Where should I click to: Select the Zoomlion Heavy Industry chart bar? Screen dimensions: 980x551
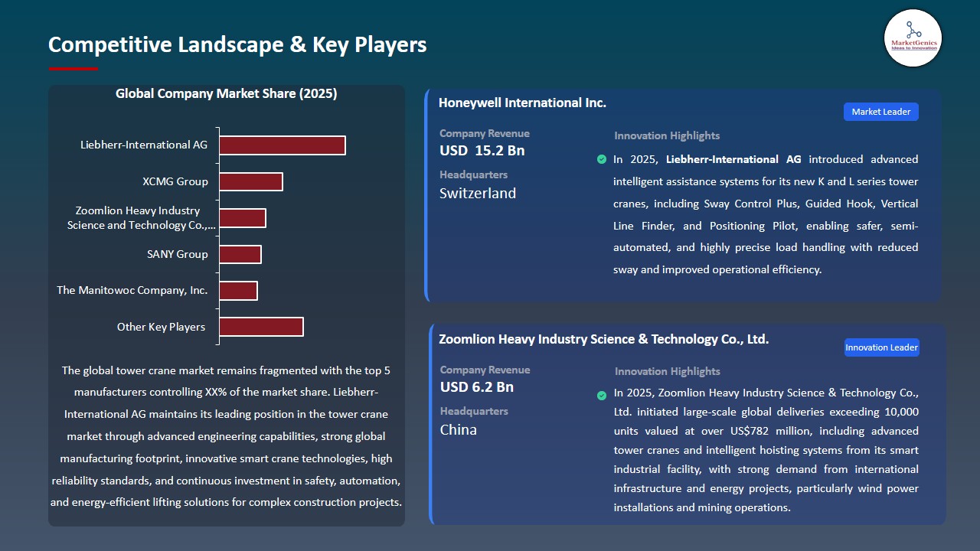(243, 218)
